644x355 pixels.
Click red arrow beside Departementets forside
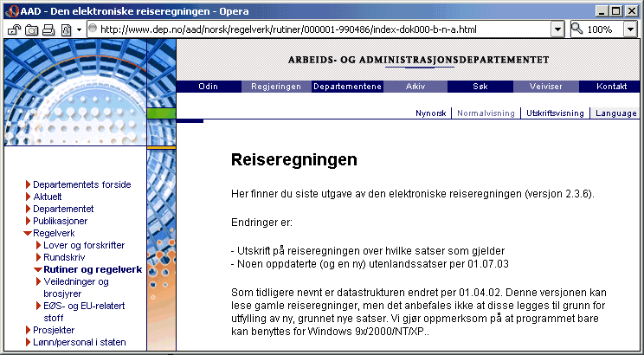(x=28, y=184)
